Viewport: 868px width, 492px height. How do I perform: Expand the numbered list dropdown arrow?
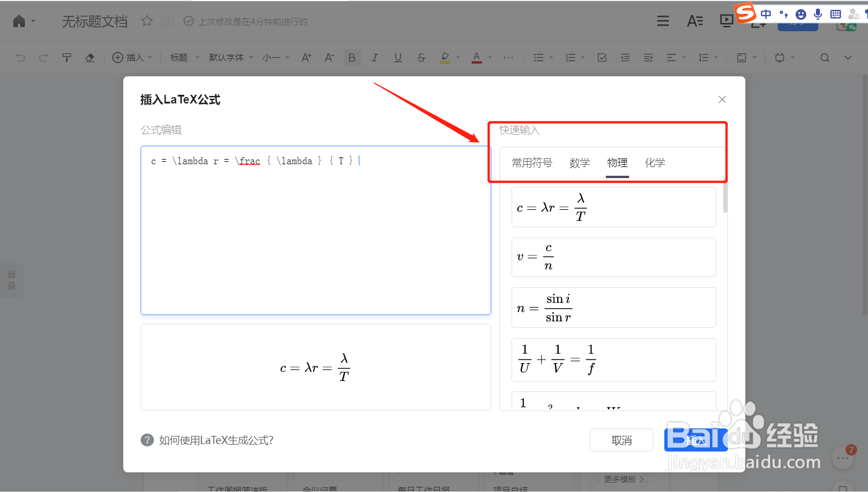click(583, 57)
